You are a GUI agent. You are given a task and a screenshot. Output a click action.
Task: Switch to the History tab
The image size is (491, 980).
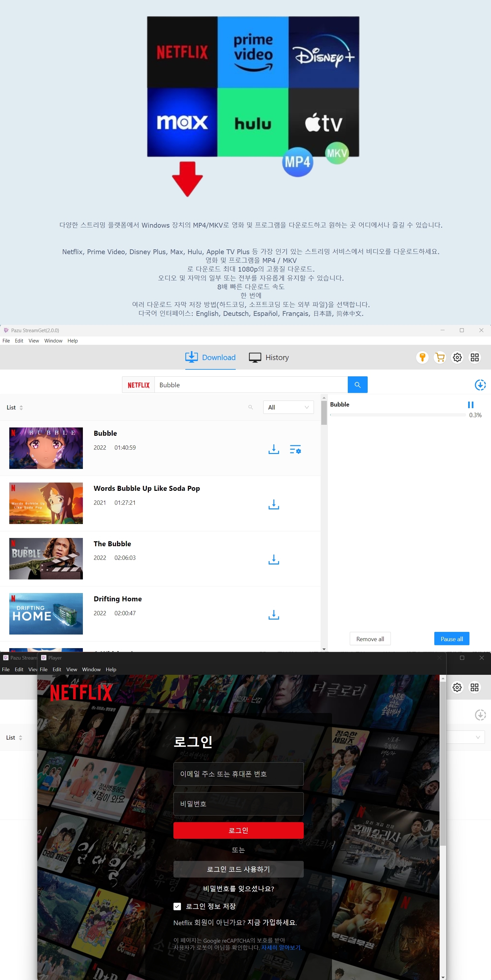(x=269, y=358)
